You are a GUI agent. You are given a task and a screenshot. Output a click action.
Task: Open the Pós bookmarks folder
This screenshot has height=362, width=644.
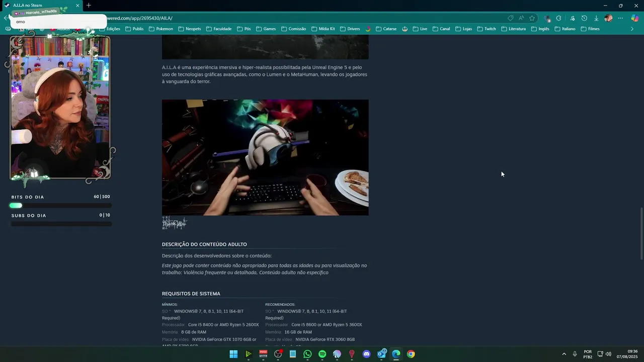point(244,29)
